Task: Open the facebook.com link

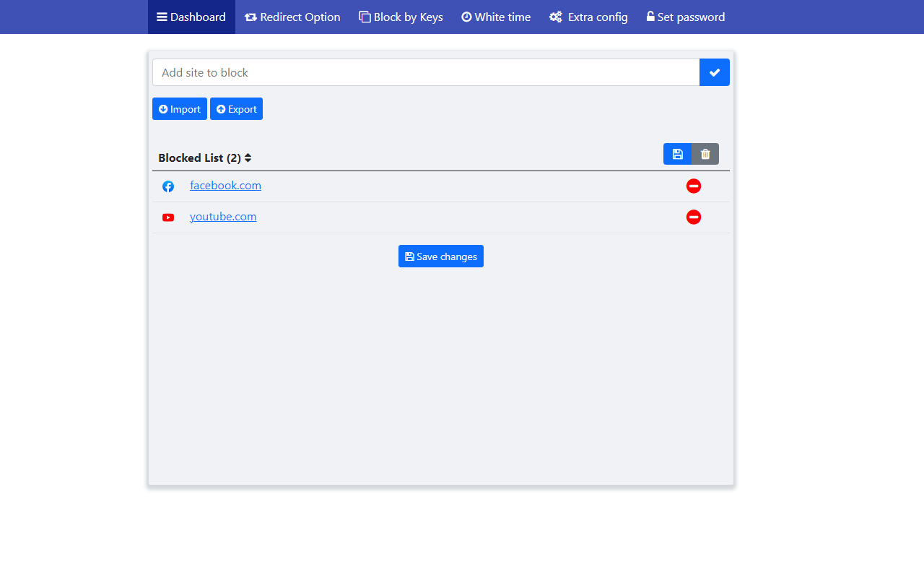Action: tap(225, 186)
